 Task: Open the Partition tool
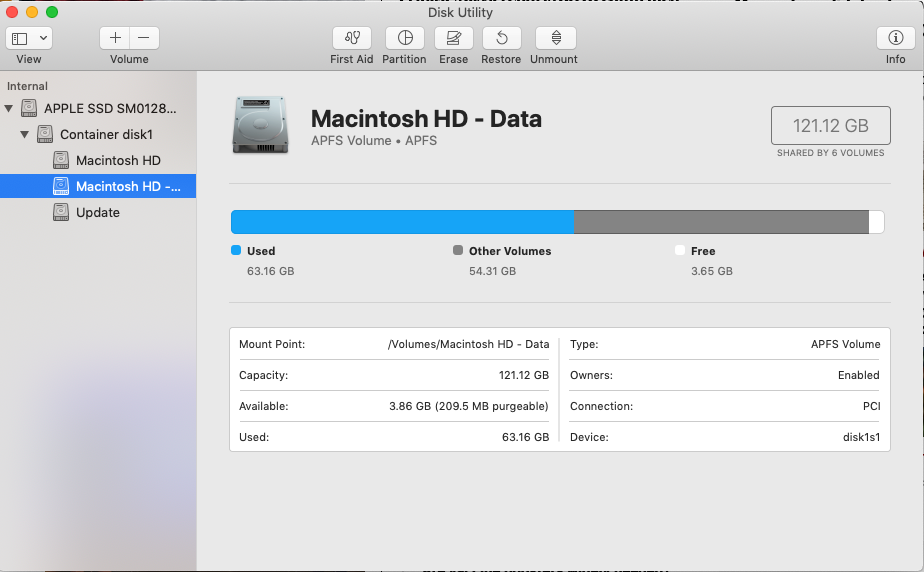point(405,38)
